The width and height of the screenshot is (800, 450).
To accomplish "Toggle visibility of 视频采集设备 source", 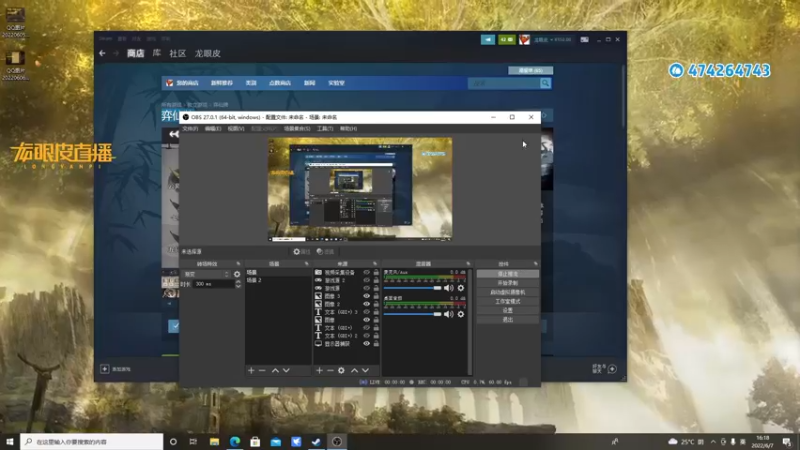I will pos(366,272).
